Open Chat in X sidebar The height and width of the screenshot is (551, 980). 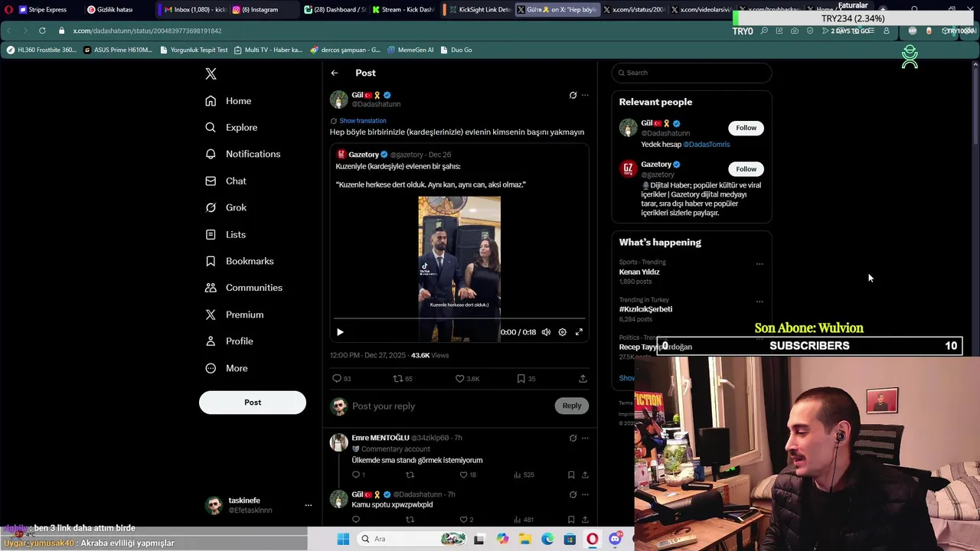pos(226,181)
